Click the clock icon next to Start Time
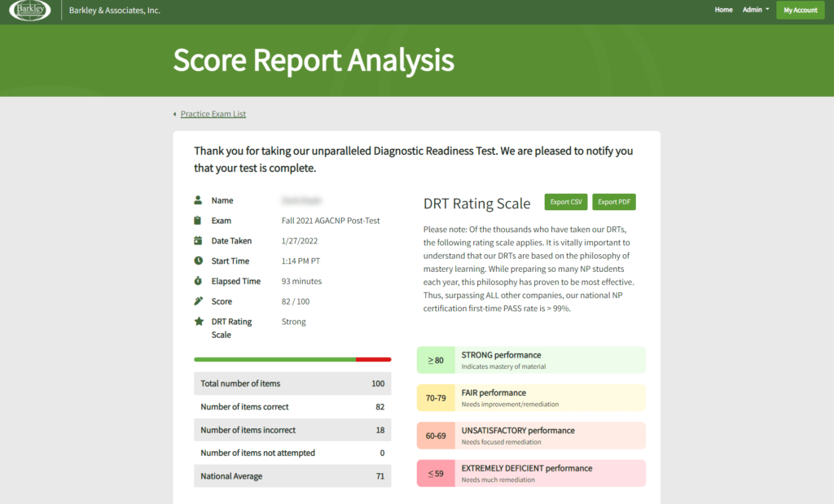Image resolution: width=834 pixels, height=504 pixels. click(198, 261)
